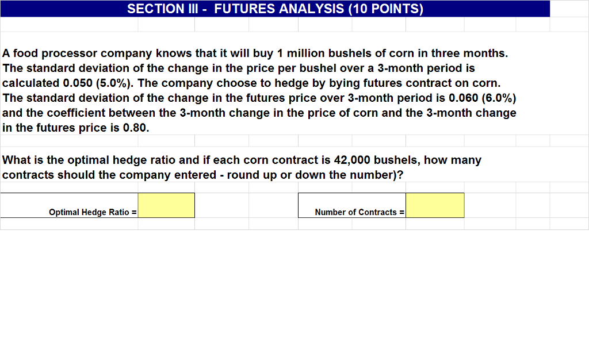Select empty cell right of Number of Contracts yellow cell
The width and height of the screenshot is (589, 364).
(490, 205)
